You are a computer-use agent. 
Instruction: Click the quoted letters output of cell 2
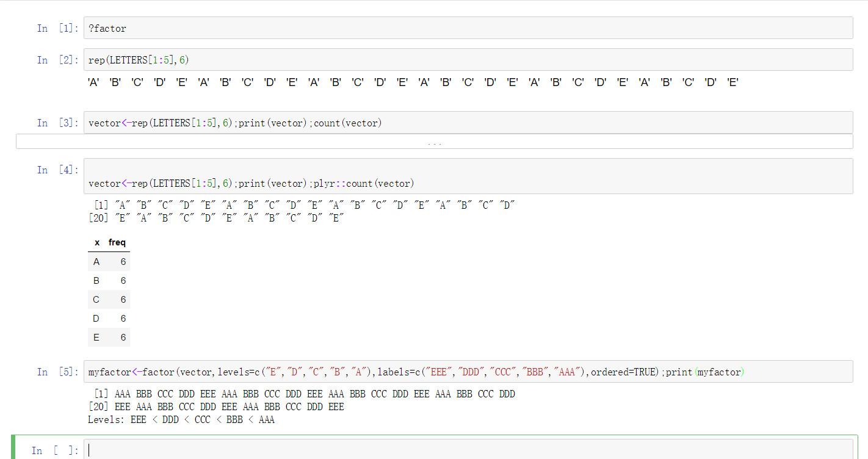click(413, 82)
